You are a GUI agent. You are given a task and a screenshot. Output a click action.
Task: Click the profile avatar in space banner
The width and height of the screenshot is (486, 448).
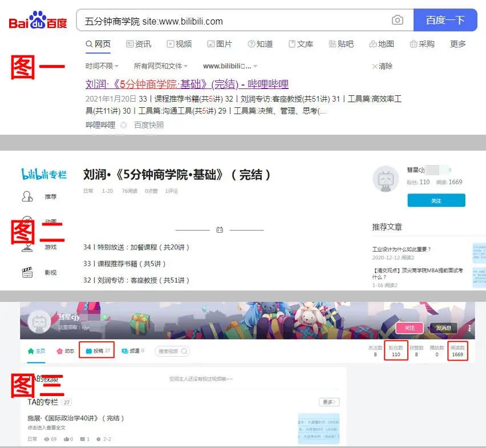(39, 321)
